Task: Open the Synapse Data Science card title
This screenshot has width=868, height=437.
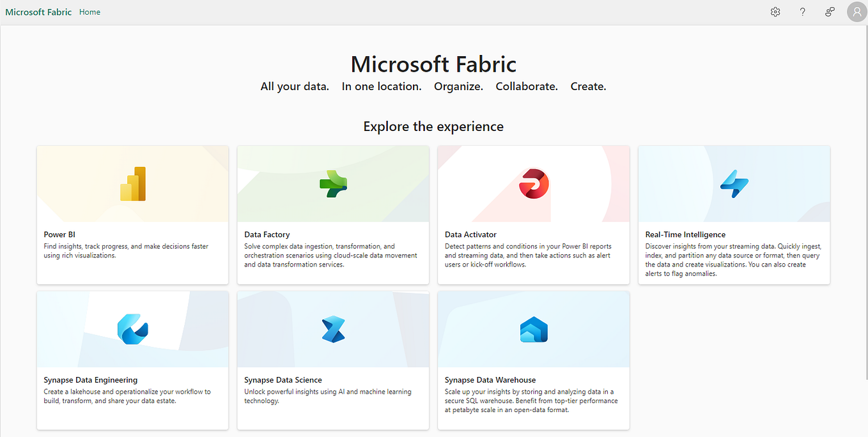Action: [283, 380]
